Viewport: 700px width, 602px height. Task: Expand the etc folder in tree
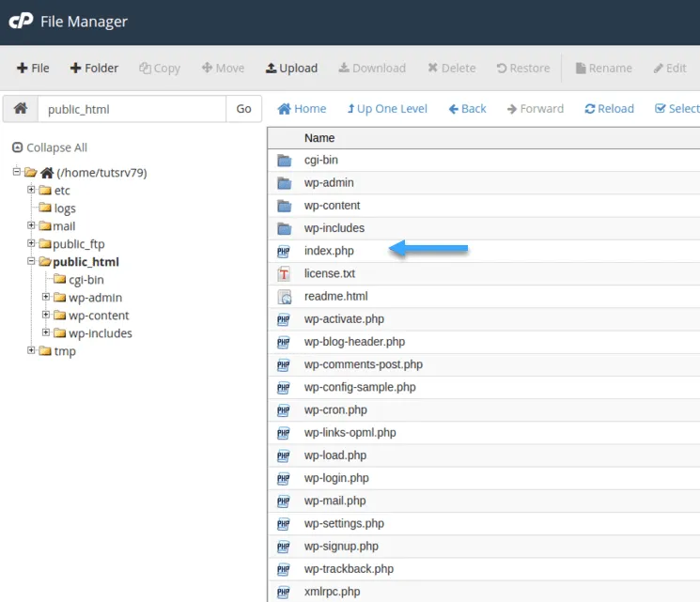(x=31, y=189)
